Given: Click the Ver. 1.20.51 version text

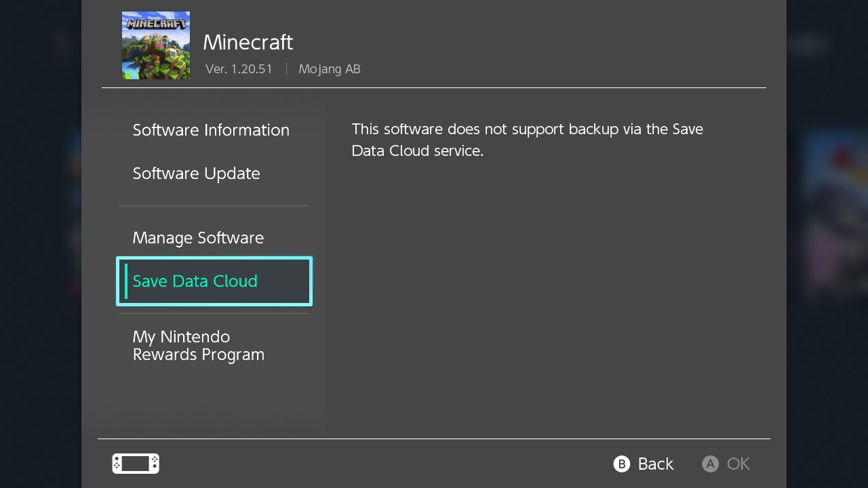Looking at the screenshot, I should (239, 69).
